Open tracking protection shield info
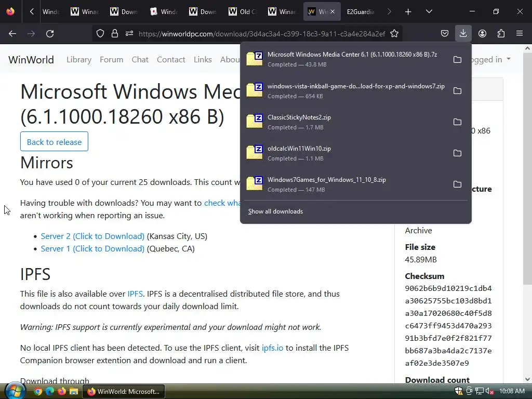The image size is (532, 399). [100, 34]
